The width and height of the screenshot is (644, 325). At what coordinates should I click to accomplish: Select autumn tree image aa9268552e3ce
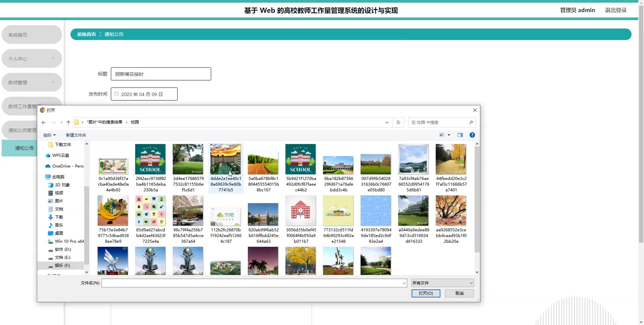pos(451,211)
